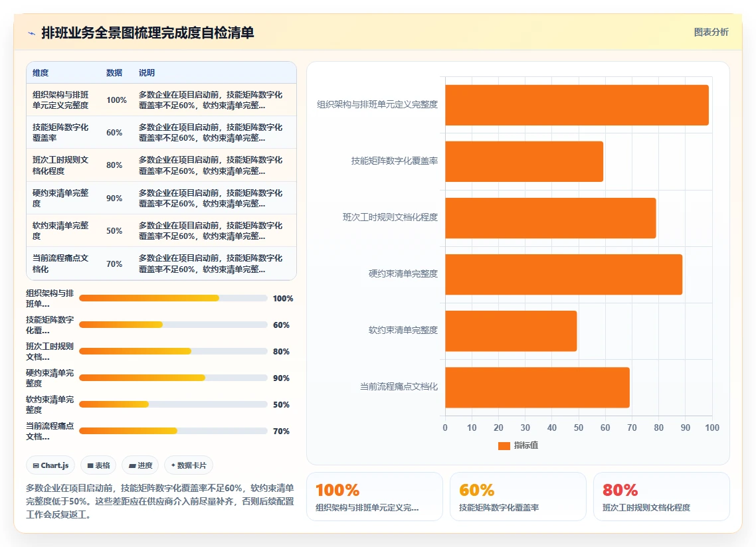This screenshot has height=547, width=756.
Task: Click the 组织架构与排班单元定义完整度 chart bar
Action: point(577,105)
